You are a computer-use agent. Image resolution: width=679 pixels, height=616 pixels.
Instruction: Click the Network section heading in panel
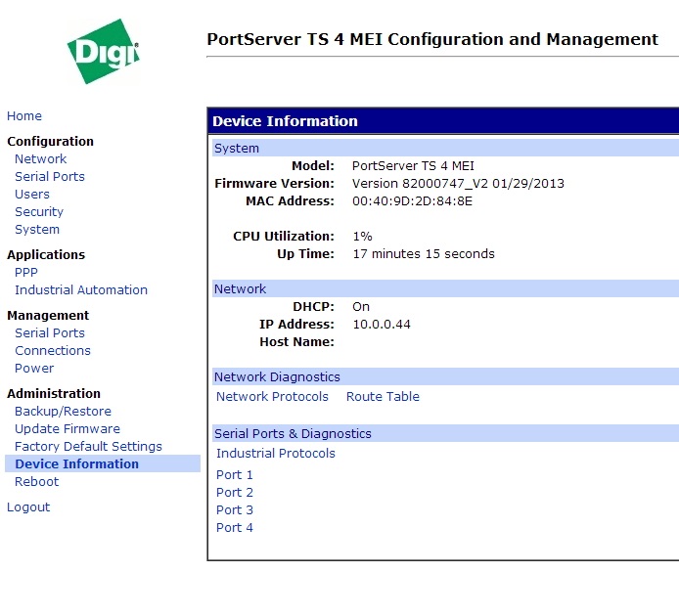coord(241,289)
